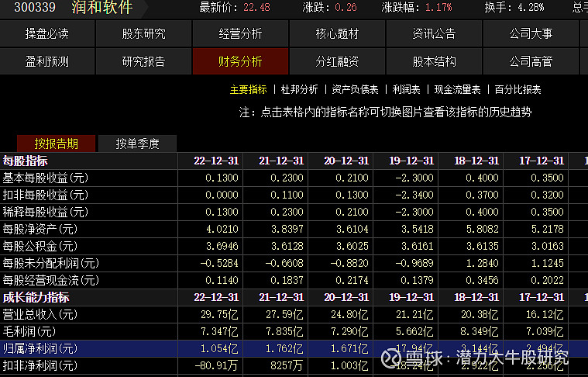This screenshot has width=588, height=377.
Task: Click the 营业总收入(元) indicator name
Action: pos(40,314)
